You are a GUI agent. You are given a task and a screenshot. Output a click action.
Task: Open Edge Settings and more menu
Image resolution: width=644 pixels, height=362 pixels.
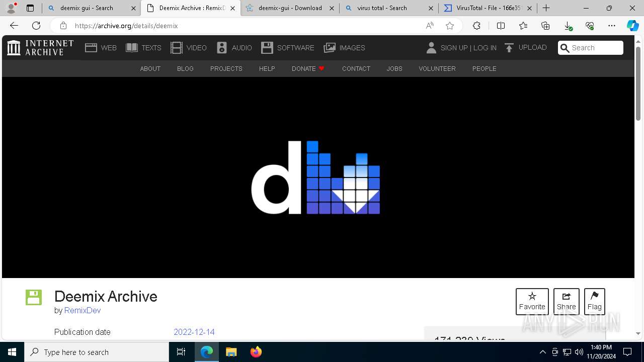[612, 26]
